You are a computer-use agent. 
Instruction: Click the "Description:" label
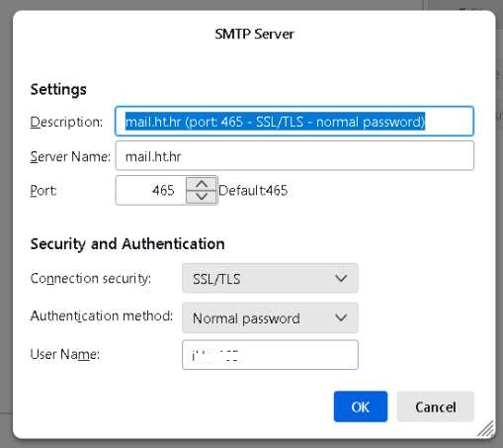tap(66, 122)
